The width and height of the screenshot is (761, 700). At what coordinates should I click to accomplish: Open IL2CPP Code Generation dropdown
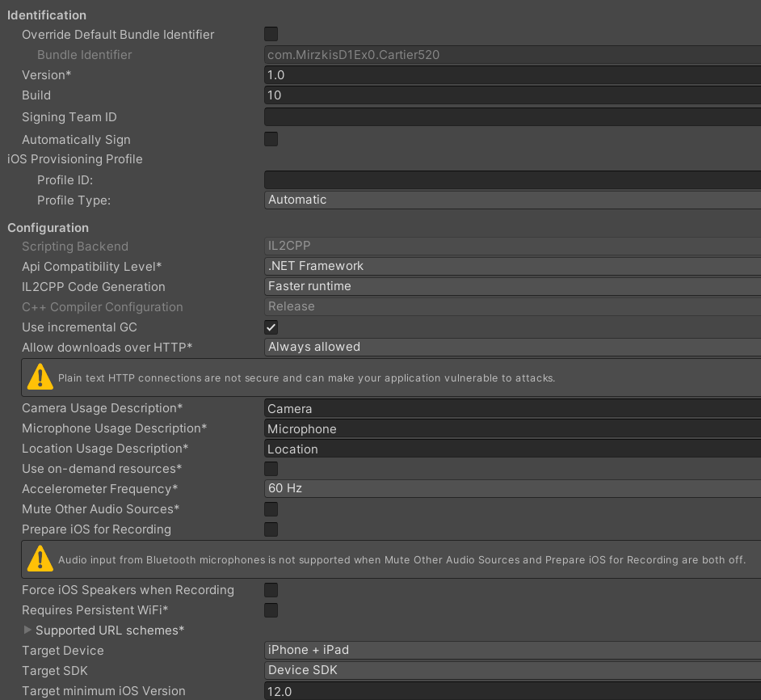tap(512, 286)
